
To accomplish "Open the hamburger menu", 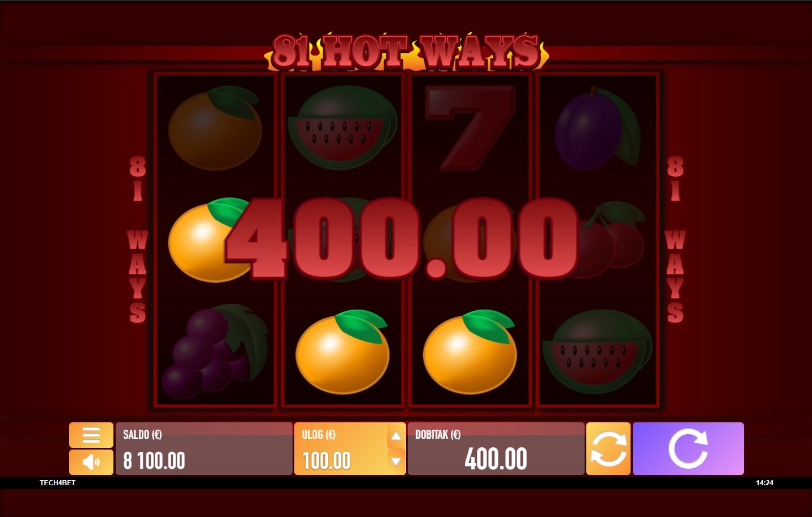I will (91, 435).
